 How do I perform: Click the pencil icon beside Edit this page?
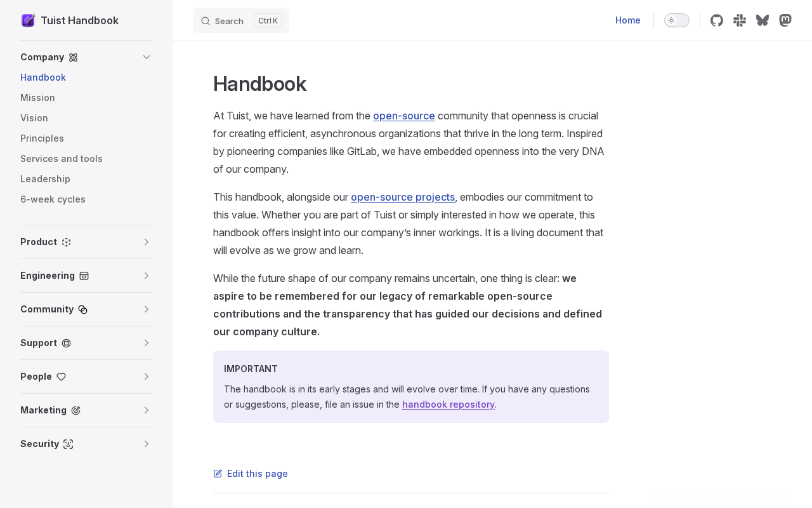[x=218, y=474]
